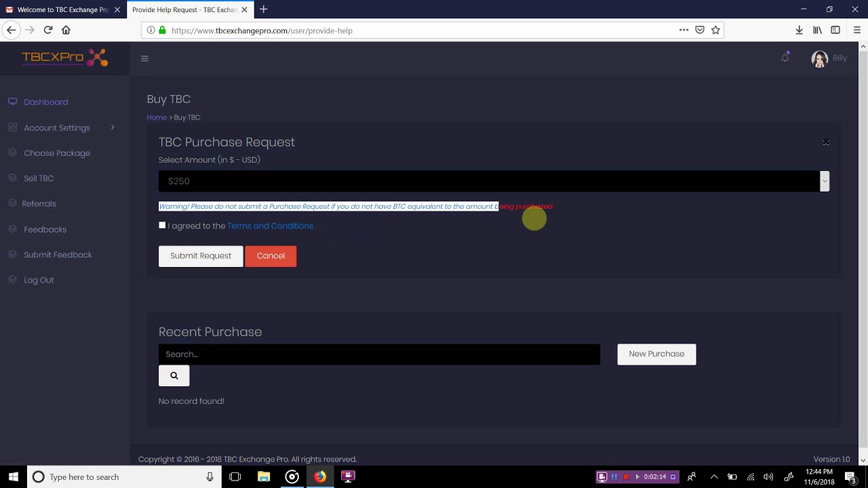The height and width of the screenshot is (488, 868).
Task: Open the Action Center notifications icon
Action: point(850,477)
